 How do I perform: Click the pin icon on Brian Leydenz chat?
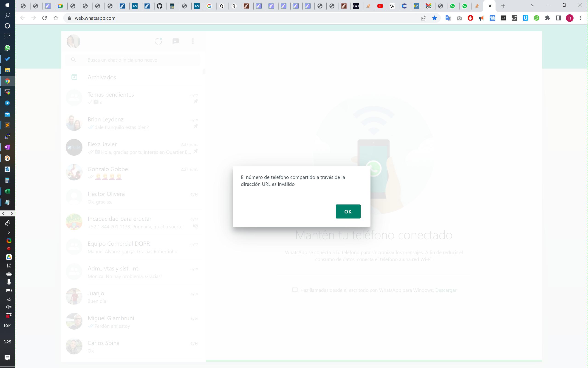coord(196,126)
